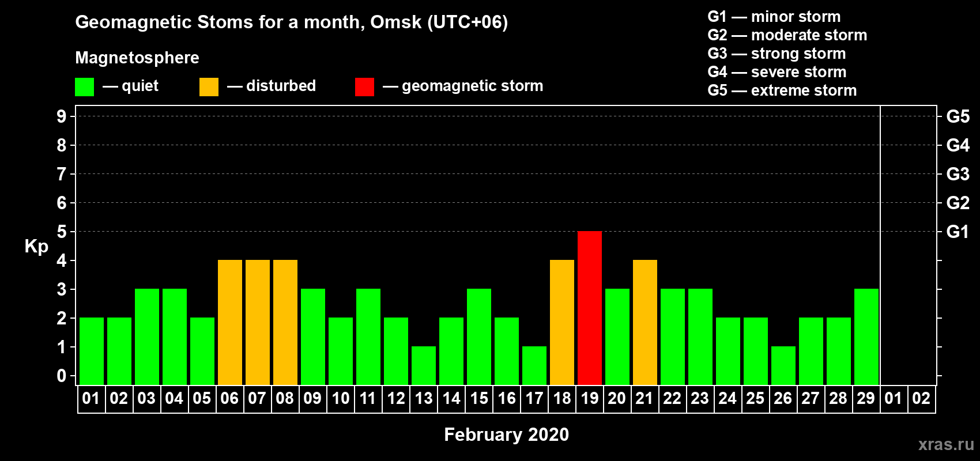
Task: Click 'G2 — moderate storm' legend entry
Action: pyautogui.click(x=787, y=35)
